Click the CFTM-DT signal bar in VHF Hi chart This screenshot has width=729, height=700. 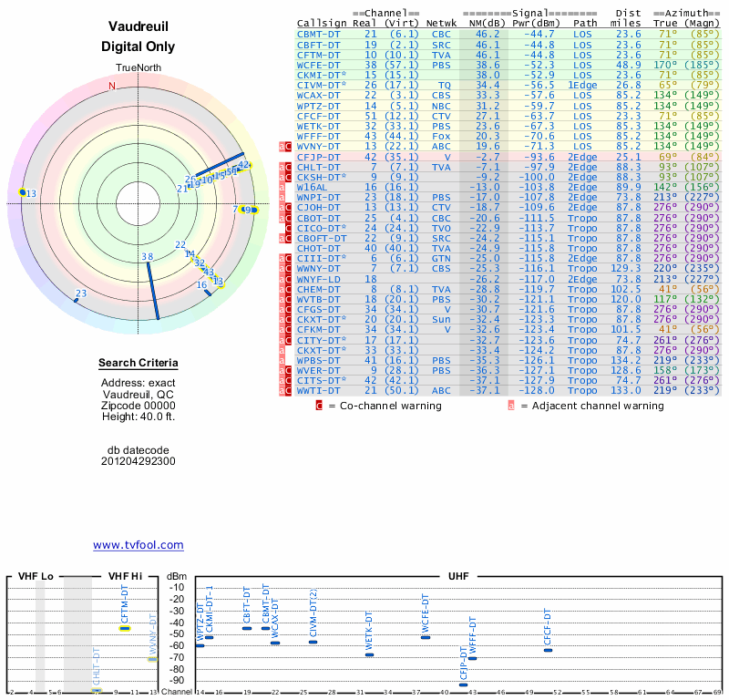tap(125, 628)
